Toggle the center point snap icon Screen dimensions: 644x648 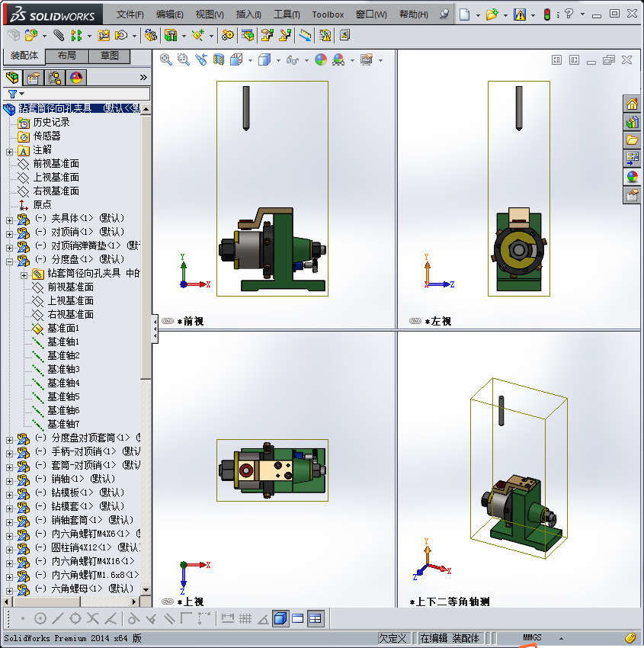coord(40,618)
